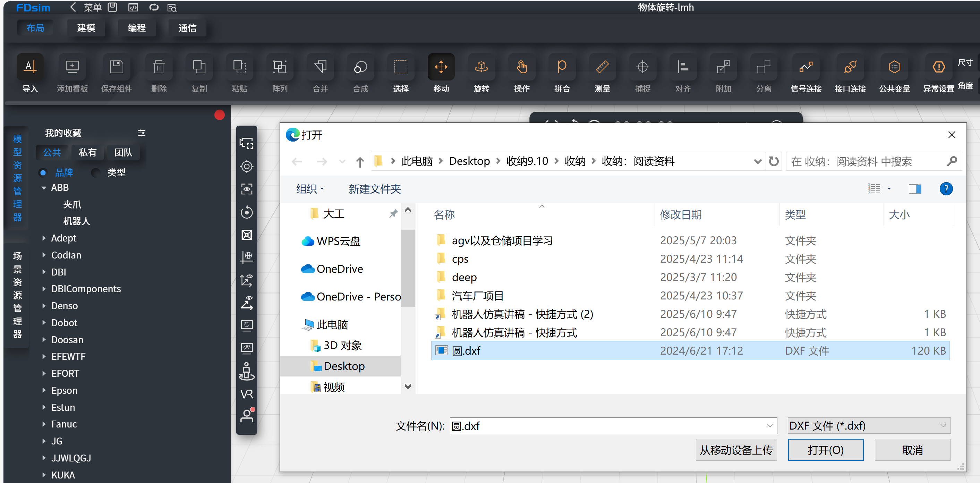Click the 导入 (Import) tool icon
Image resolution: width=980 pixels, height=483 pixels.
(30, 67)
